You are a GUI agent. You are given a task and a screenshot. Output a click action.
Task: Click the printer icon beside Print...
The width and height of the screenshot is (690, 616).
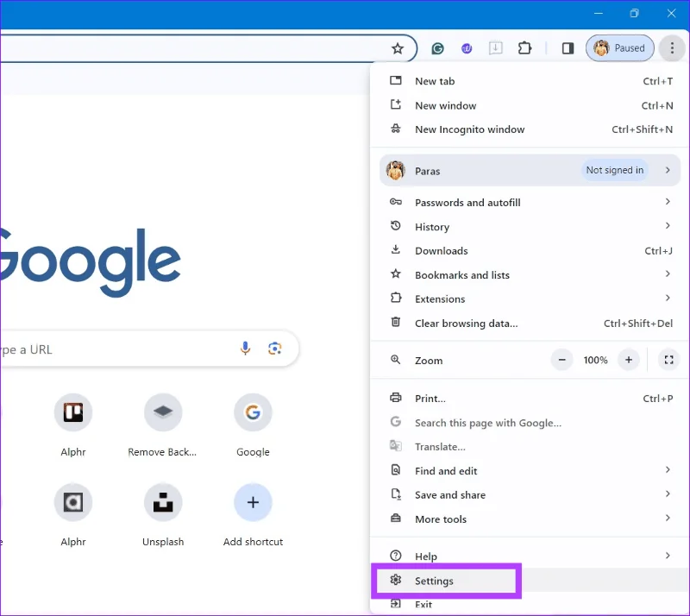pos(396,398)
